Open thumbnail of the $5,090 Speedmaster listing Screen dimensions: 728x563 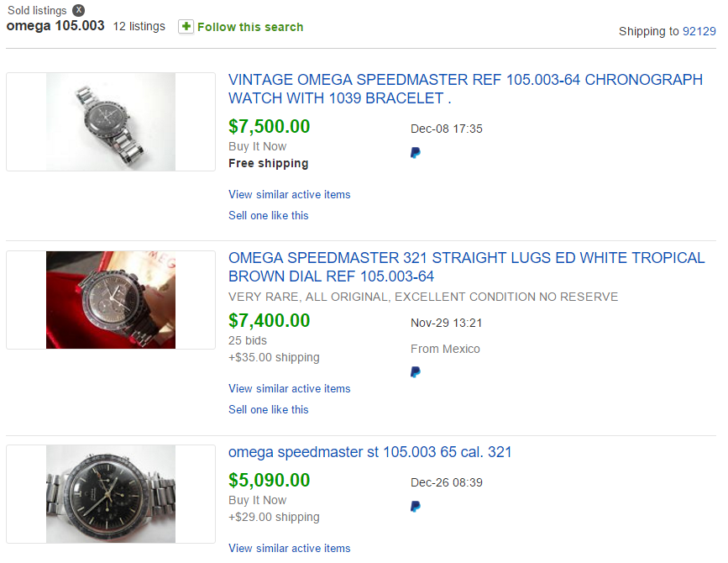tap(111, 493)
